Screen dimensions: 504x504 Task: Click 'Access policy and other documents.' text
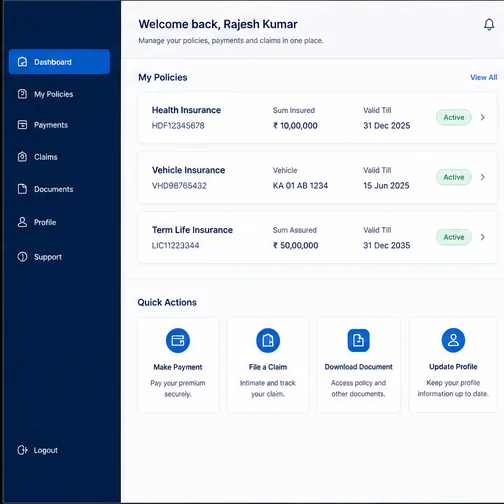[x=358, y=388]
